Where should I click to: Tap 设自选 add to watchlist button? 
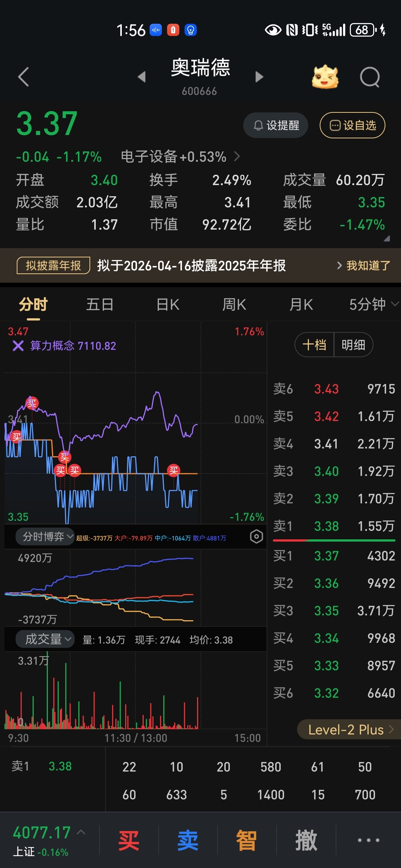pyautogui.click(x=352, y=125)
